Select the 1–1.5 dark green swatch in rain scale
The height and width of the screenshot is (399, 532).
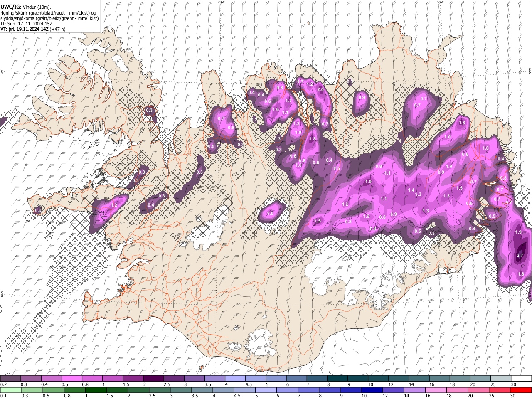point(96,390)
